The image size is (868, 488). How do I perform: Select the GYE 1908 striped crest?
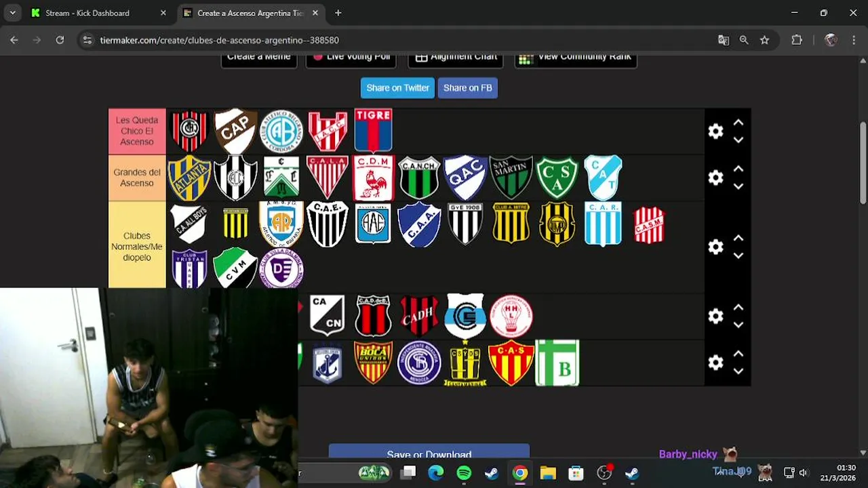465,224
